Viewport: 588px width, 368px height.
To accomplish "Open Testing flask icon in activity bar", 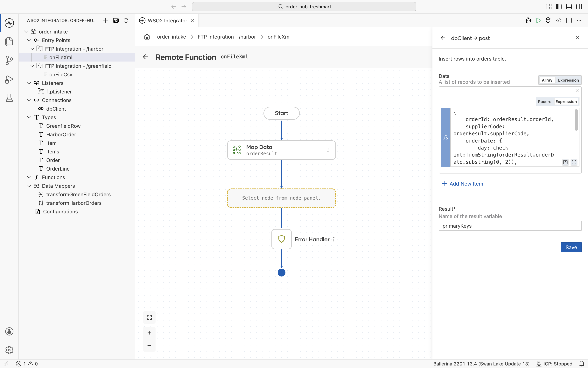I will coord(9,98).
